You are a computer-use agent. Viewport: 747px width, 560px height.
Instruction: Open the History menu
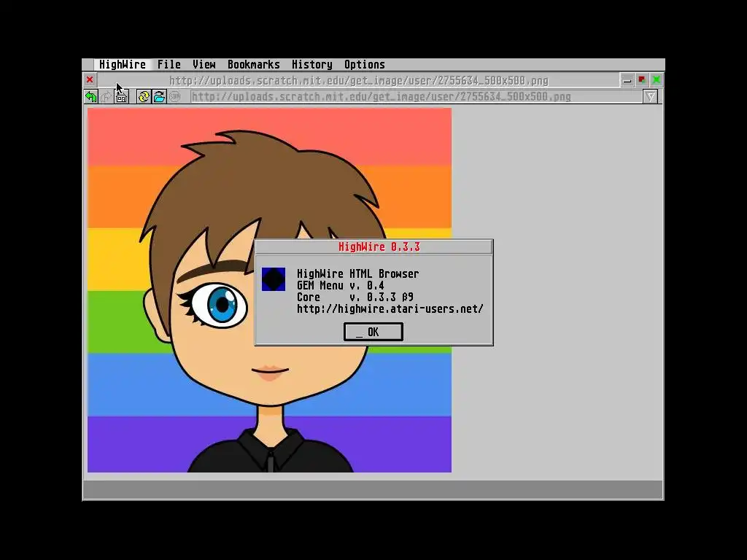point(312,64)
